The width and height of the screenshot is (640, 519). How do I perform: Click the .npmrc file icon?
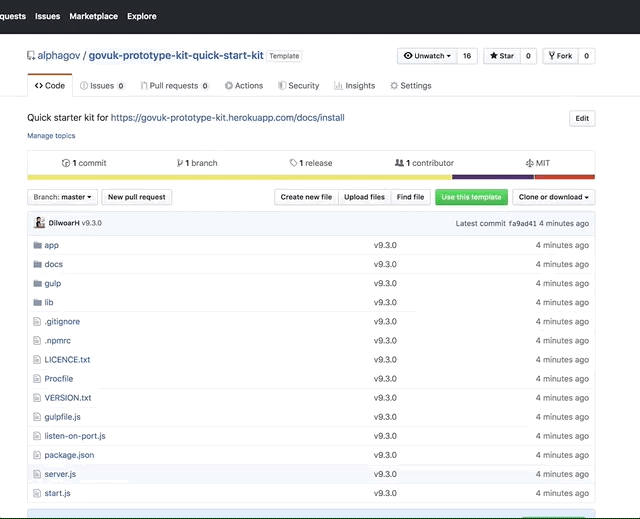[37, 340]
